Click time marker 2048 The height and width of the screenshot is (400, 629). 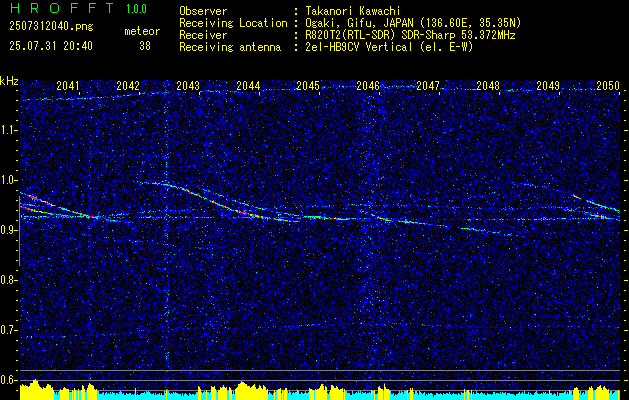[x=488, y=86]
